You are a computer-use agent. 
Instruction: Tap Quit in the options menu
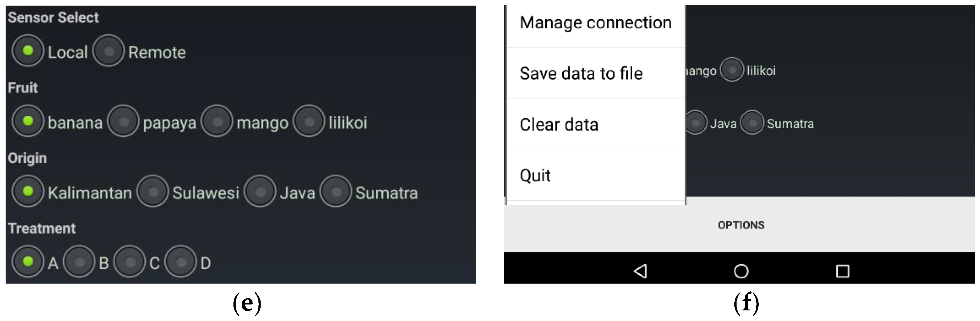point(595,175)
